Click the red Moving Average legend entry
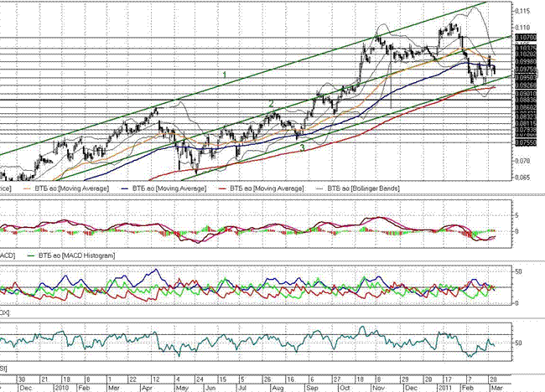The height and width of the screenshot is (392, 545). coord(261,188)
